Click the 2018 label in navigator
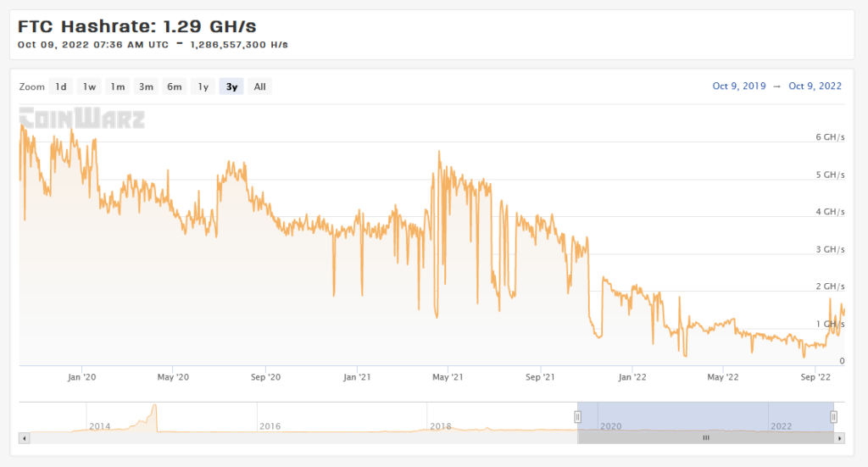Screen dimensions: 868x467 tap(441, 426)
